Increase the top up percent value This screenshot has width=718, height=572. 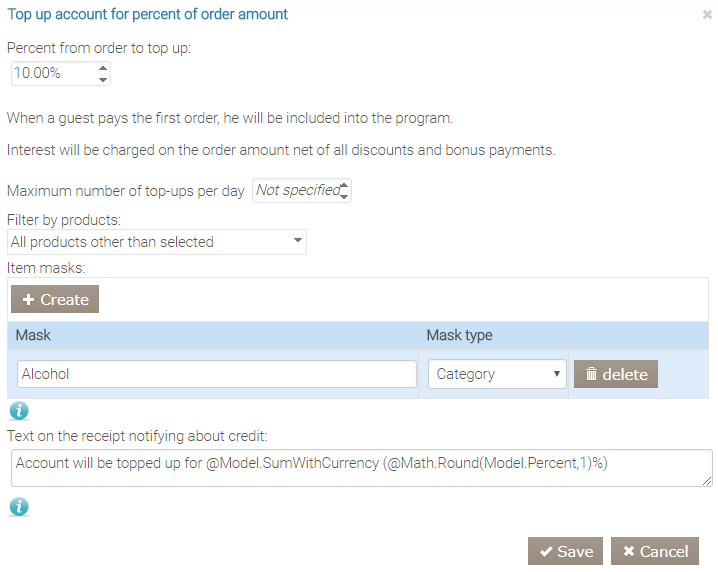pyautogui.click(x=103, y=68)
